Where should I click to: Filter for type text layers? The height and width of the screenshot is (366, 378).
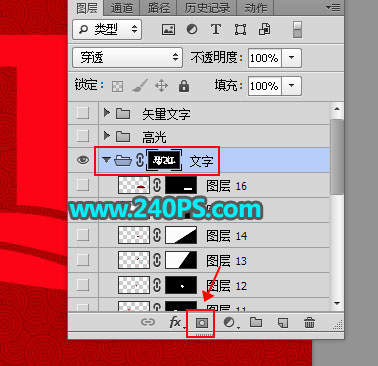point(216,30)
